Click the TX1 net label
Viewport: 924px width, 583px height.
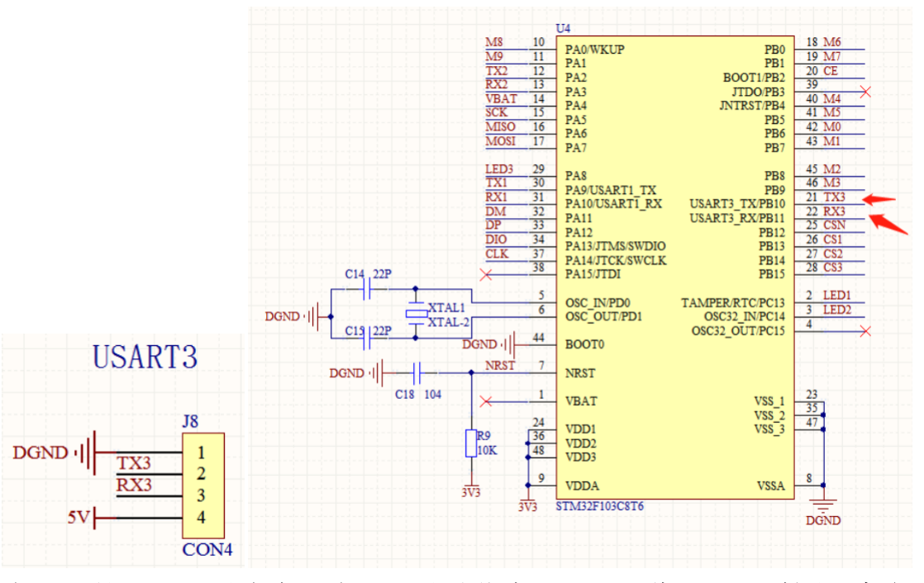click(x=496, y=183)
